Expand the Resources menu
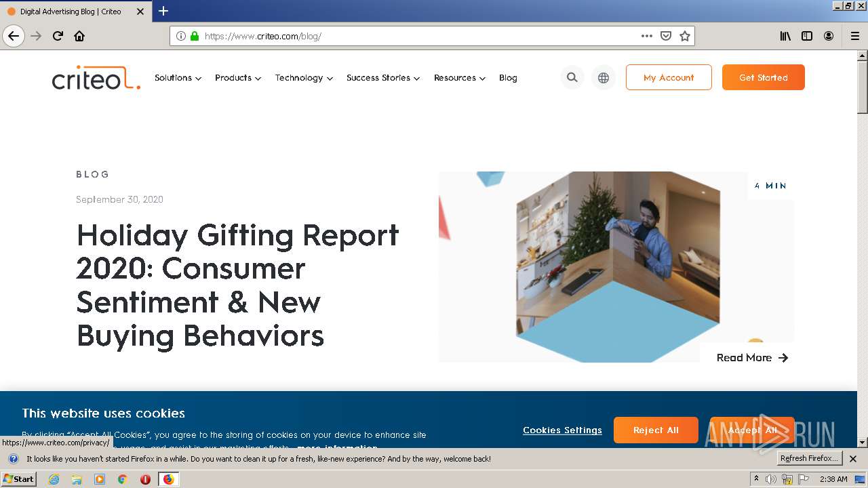Screen dimensions: 868x488 (x=460, y=78)
